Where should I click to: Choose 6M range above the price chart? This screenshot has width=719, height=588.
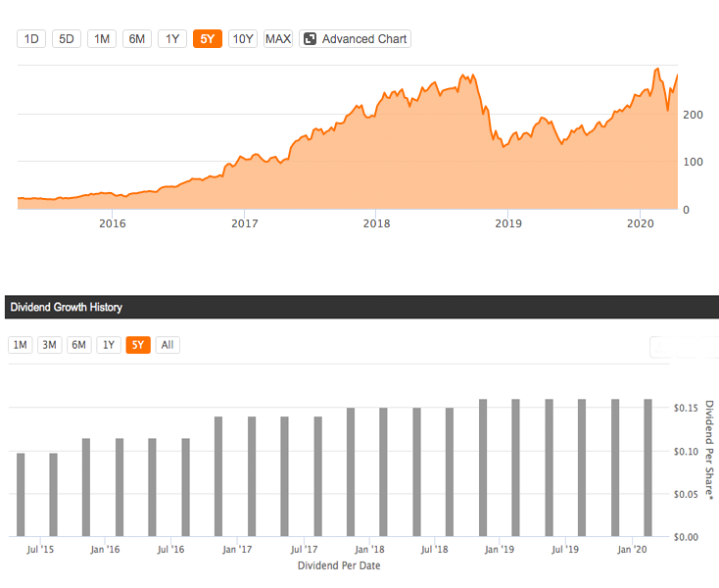[136, 39]
